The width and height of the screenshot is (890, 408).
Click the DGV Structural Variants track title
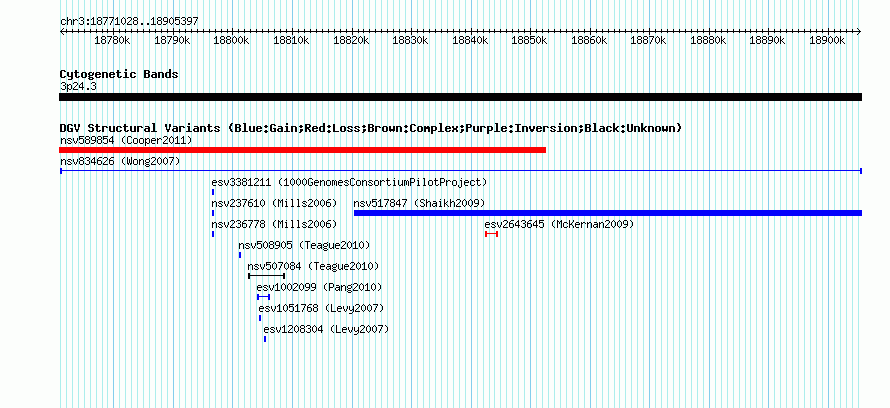click(370, 128)
